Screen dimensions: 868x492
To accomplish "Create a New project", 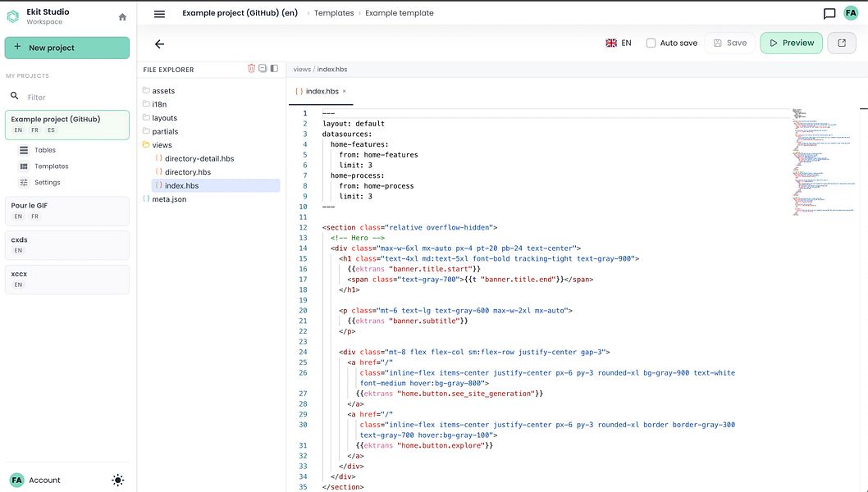I will click(x=67, y=48).
